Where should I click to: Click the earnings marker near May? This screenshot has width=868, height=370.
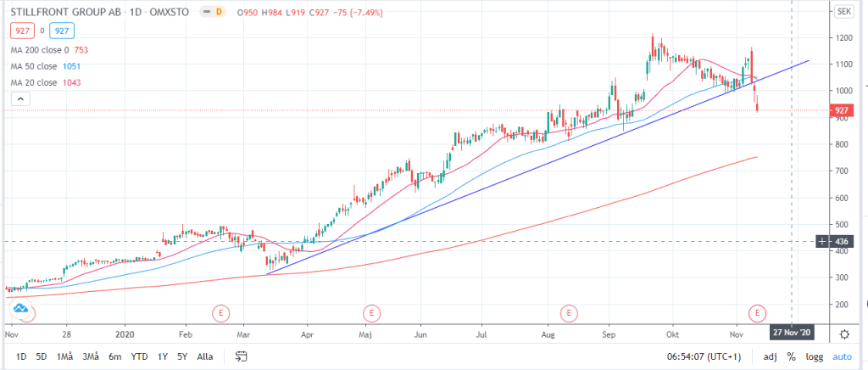[x=370, y=312]
